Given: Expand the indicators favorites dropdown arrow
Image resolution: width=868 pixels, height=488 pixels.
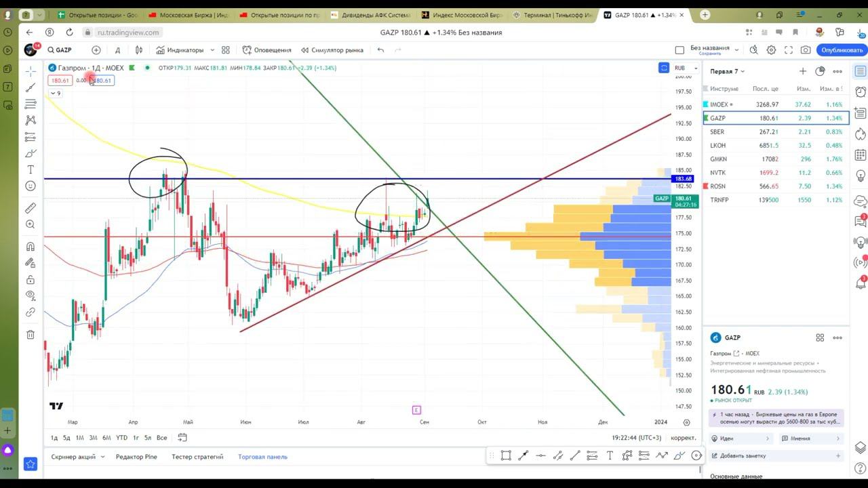Looking at the screenshot, I should pyautogui.click(x=212, y=50).
